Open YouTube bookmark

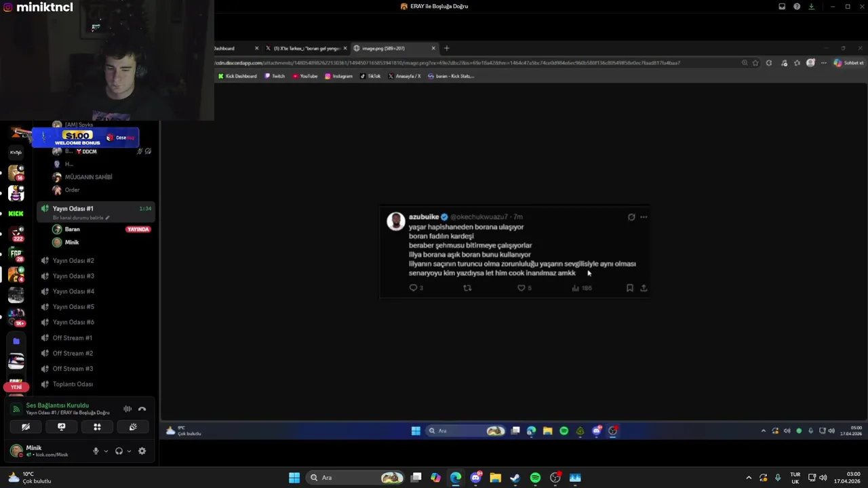pos(305,76)
